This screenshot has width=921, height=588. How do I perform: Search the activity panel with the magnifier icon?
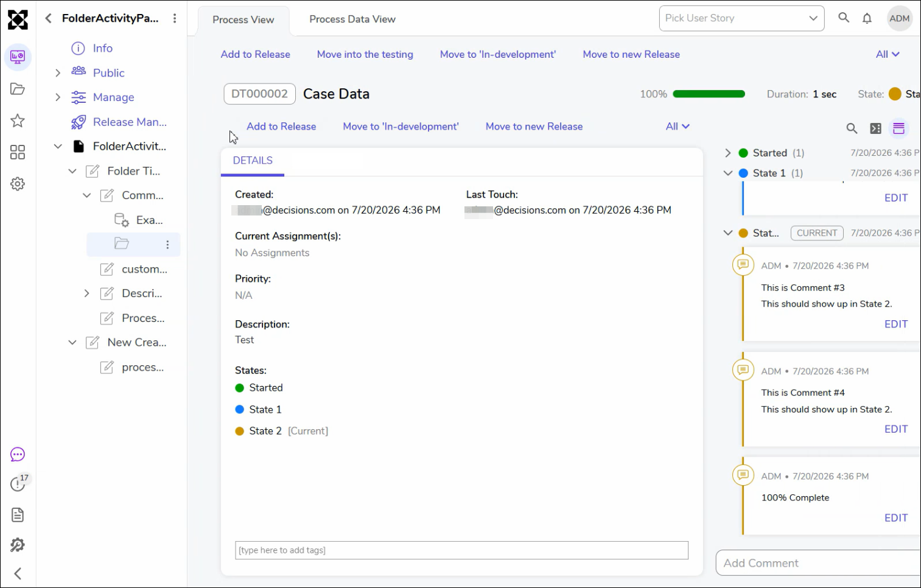(x=852, y=128)
